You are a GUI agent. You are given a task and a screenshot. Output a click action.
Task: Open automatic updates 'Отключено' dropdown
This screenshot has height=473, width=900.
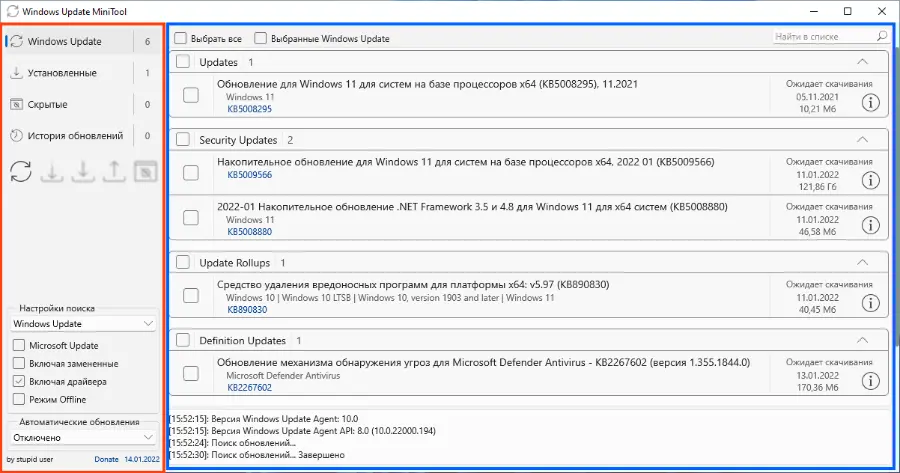coord(83,437)
